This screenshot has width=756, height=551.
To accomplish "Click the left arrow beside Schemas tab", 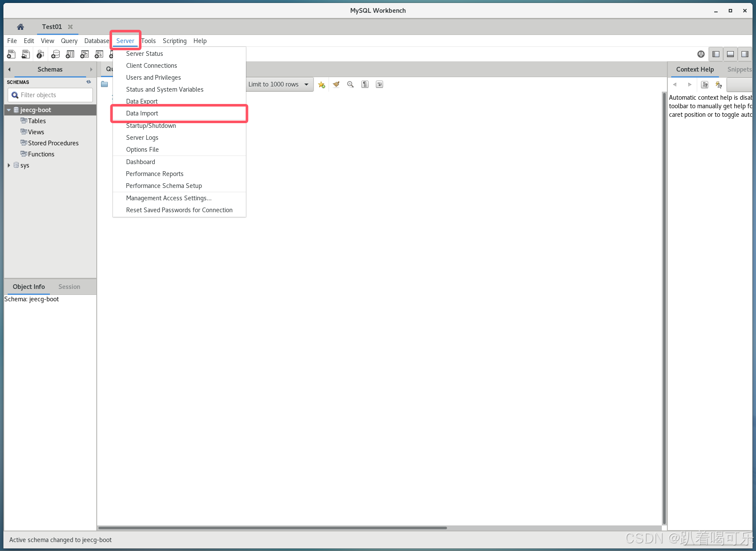I will tap(9, 69).
